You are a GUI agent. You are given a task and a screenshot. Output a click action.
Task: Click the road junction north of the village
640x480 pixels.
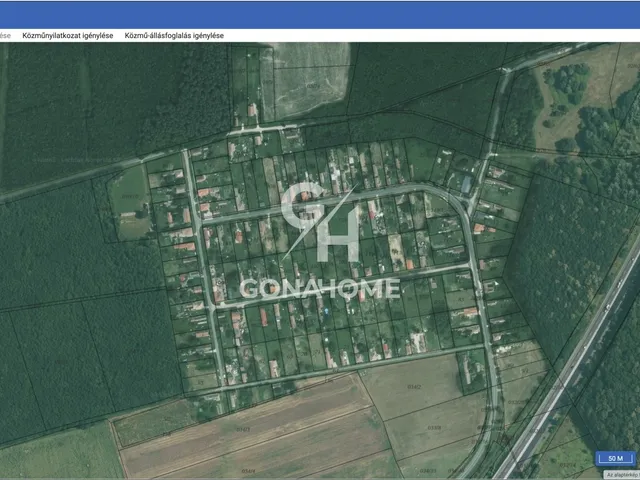point(254,129)
